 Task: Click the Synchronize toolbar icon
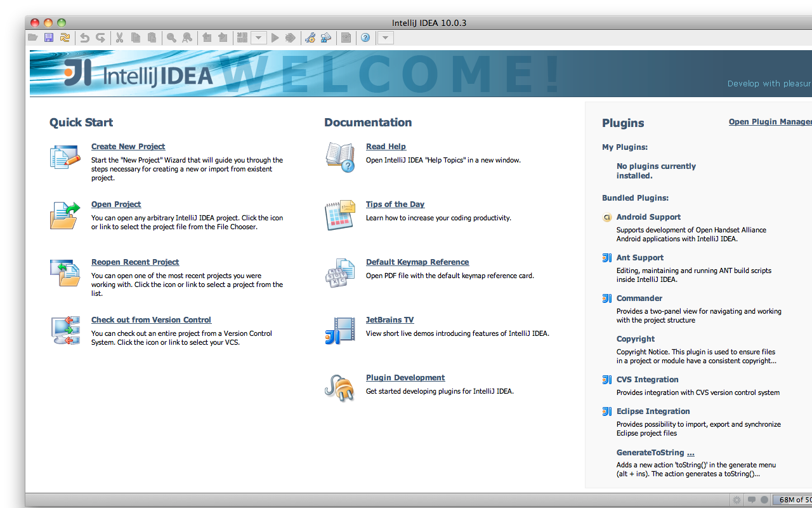[x=65, y=38]
